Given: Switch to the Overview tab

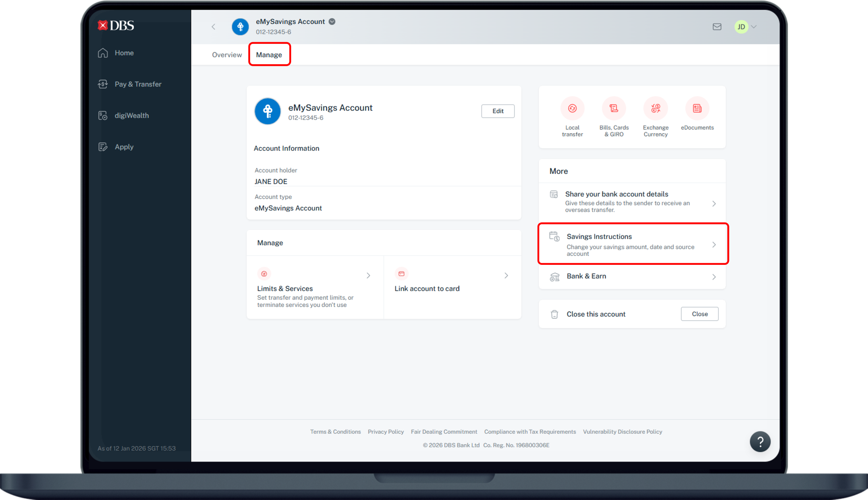Looking at the screenshot, I should [x=227, y=55].
